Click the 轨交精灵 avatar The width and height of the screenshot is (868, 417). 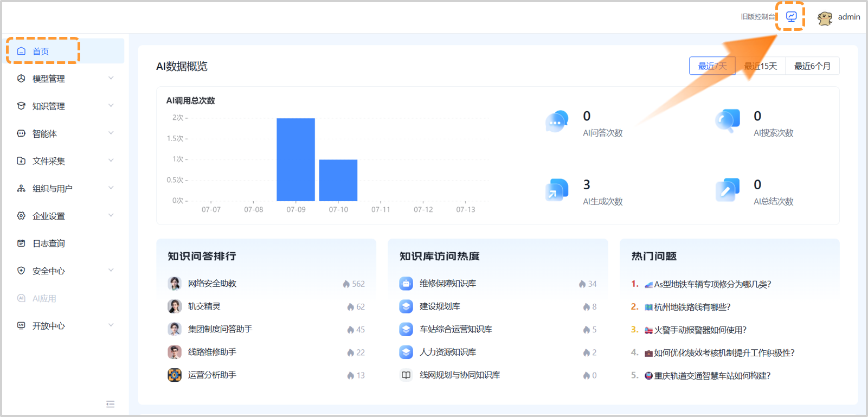(x=175, y=306)
